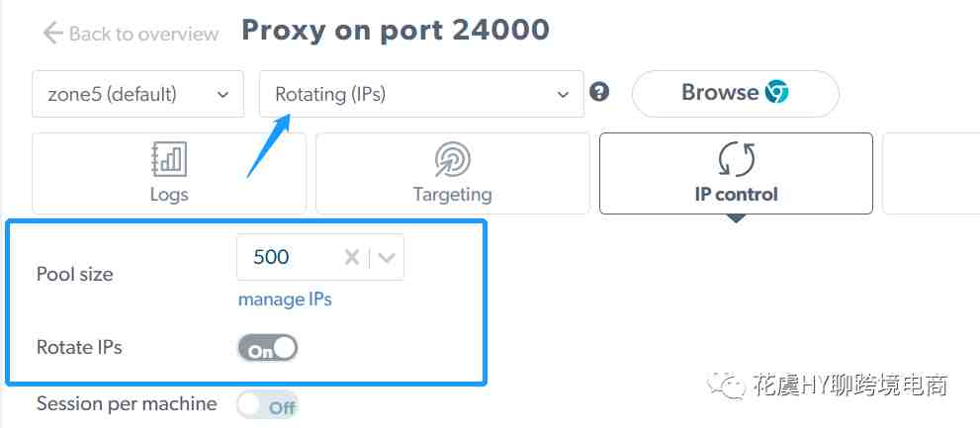The width and height of the screenshot is (980, 428).
Task: Click the question mark help icon
Action: [x=598, y=93]
